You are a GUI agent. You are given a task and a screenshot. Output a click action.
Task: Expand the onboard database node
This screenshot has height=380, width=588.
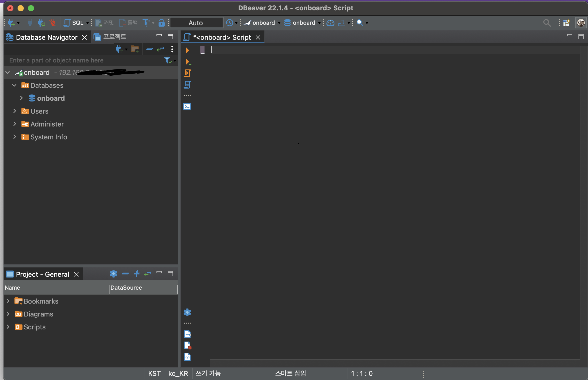click(21, 98)
